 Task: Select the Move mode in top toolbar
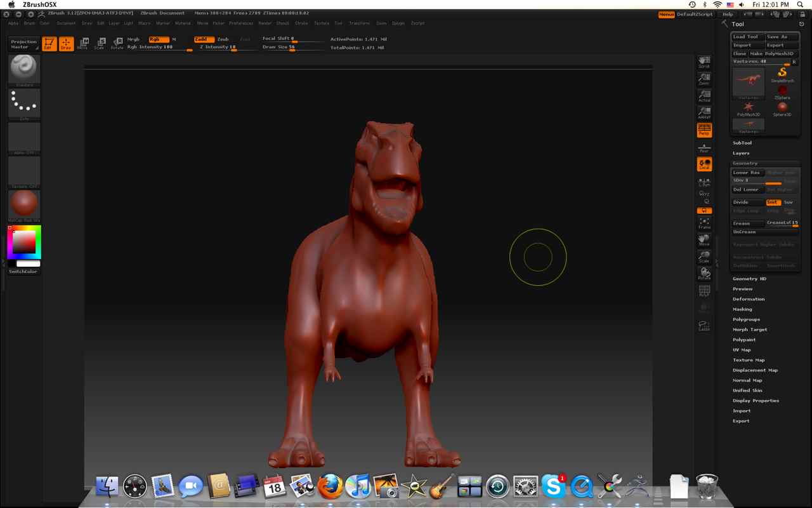[x=83, y=44]
